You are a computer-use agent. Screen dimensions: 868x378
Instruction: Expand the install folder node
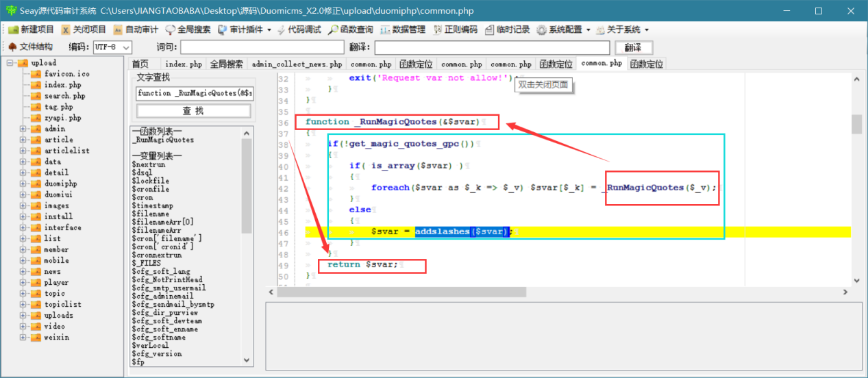23,216
